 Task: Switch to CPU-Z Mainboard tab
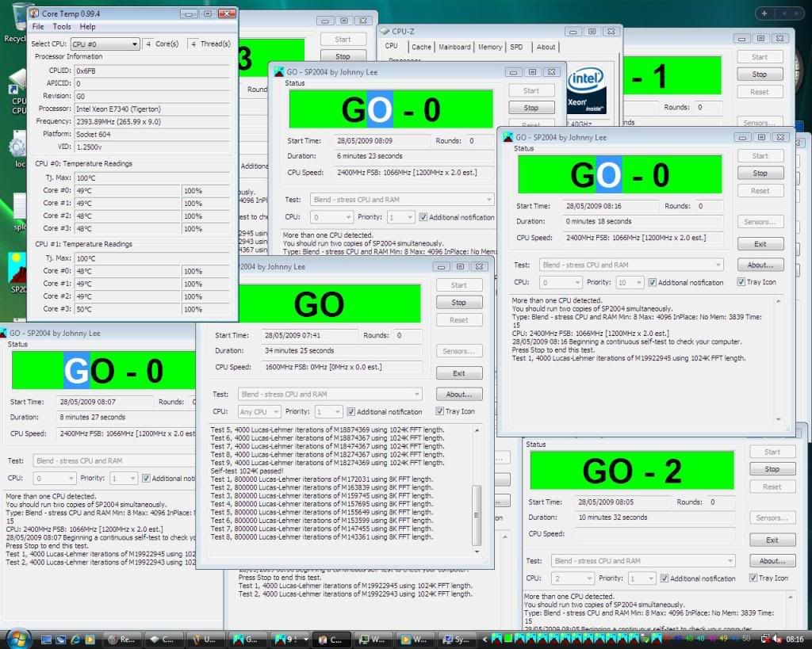click(x=454, y=47)
